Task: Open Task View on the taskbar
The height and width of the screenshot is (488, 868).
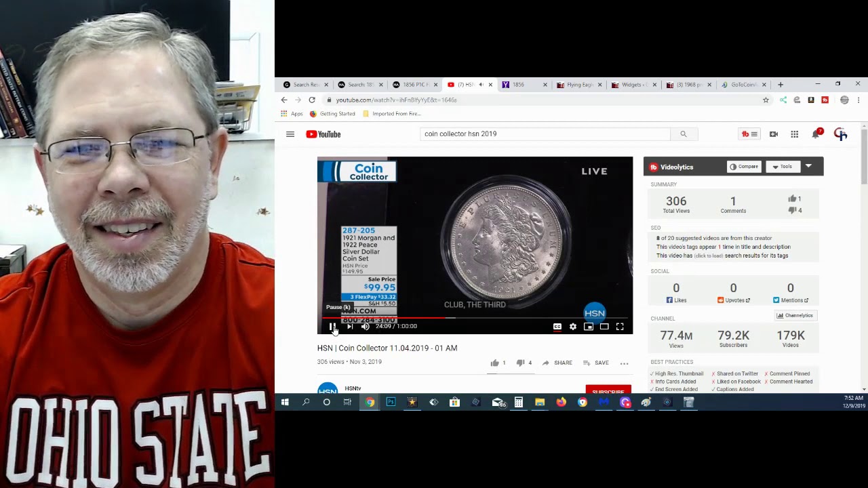Action: click(347, 402)
